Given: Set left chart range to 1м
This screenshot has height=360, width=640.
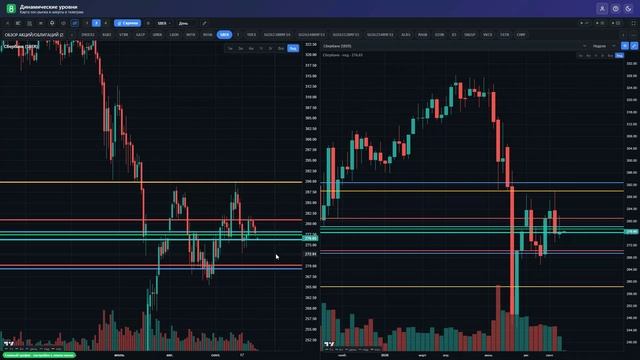Looking at the screenshot, I should click(x=230, y=49).
